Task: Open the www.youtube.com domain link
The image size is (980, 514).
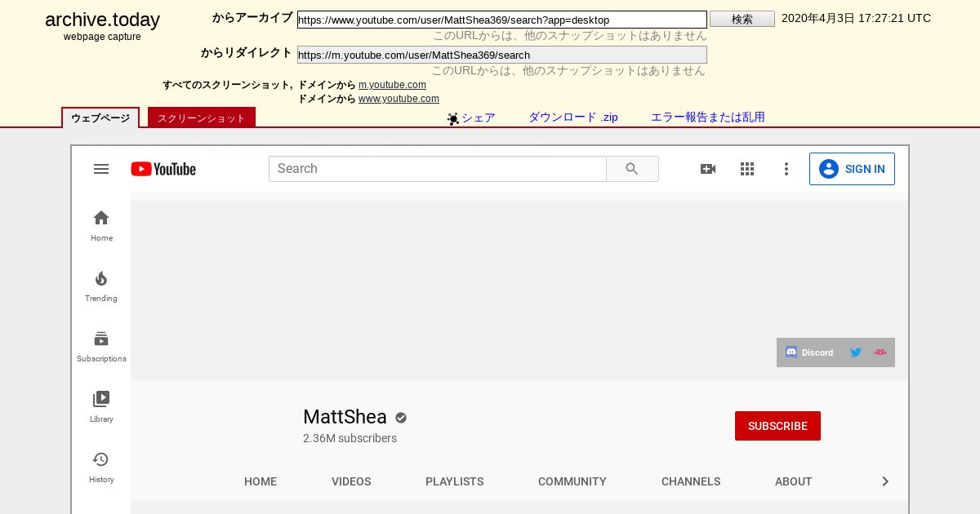Action: click(399, 99)
